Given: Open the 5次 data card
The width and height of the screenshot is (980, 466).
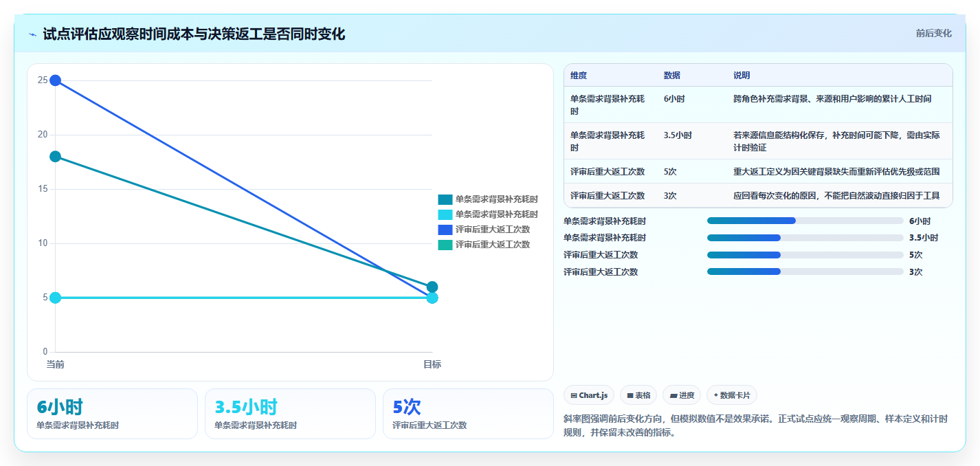Looking at the screenshot, I should pyautogui.click(x=468, y=414).
